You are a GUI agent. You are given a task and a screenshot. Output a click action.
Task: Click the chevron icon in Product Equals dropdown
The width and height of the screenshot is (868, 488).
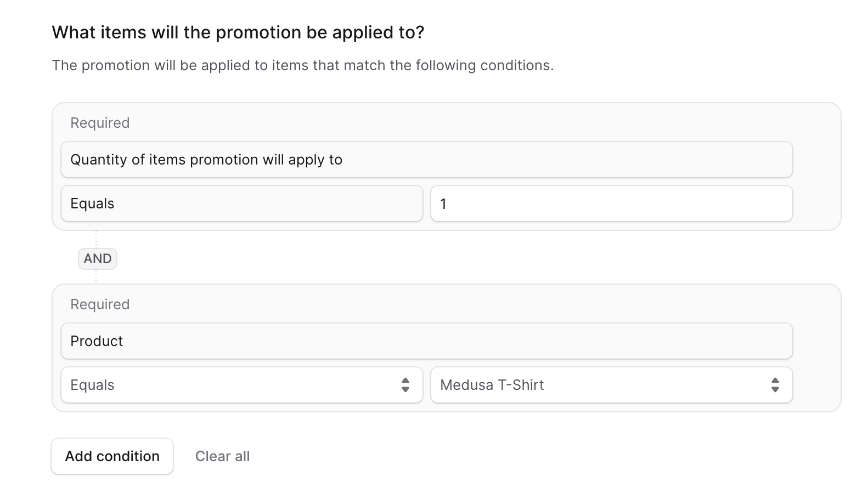(405, 385)
